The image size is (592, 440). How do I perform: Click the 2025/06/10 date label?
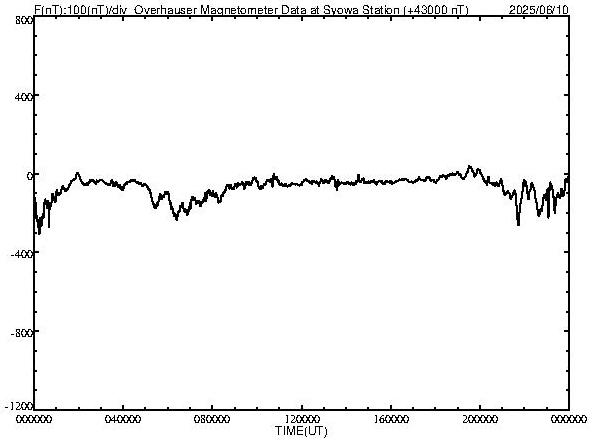coord(538,10)
